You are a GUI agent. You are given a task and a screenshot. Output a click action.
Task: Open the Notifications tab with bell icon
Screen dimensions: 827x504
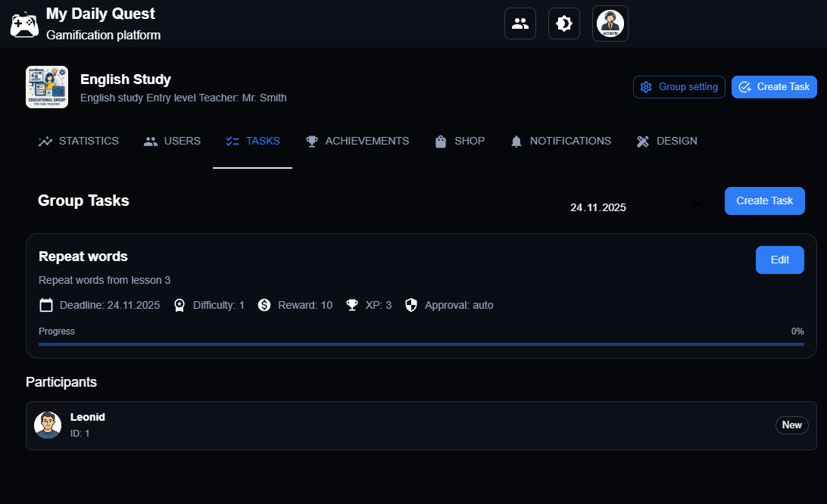coord(560,142)
